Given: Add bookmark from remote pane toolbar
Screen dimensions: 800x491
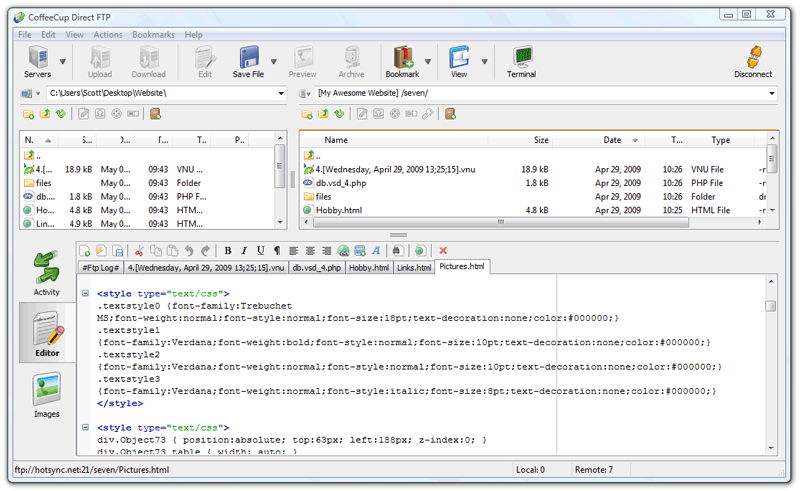Looking at the screenshot, I should pos(450,114).
